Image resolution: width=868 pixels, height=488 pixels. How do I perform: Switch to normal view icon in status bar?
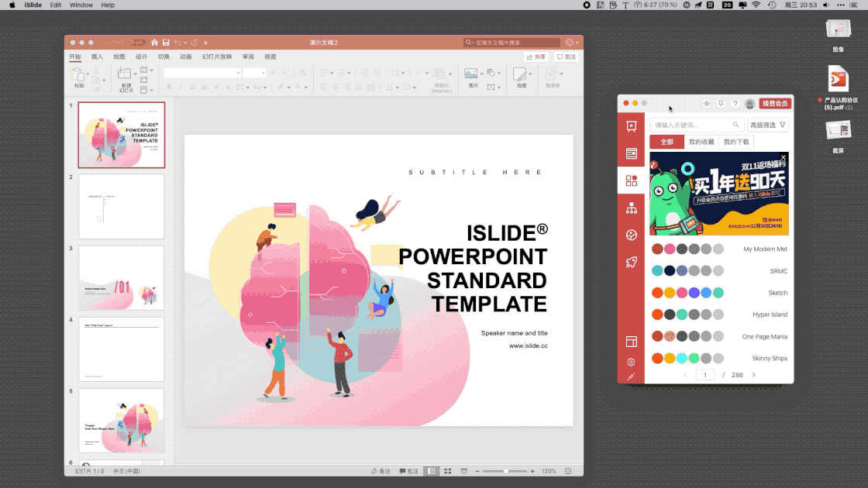(431, 472)
